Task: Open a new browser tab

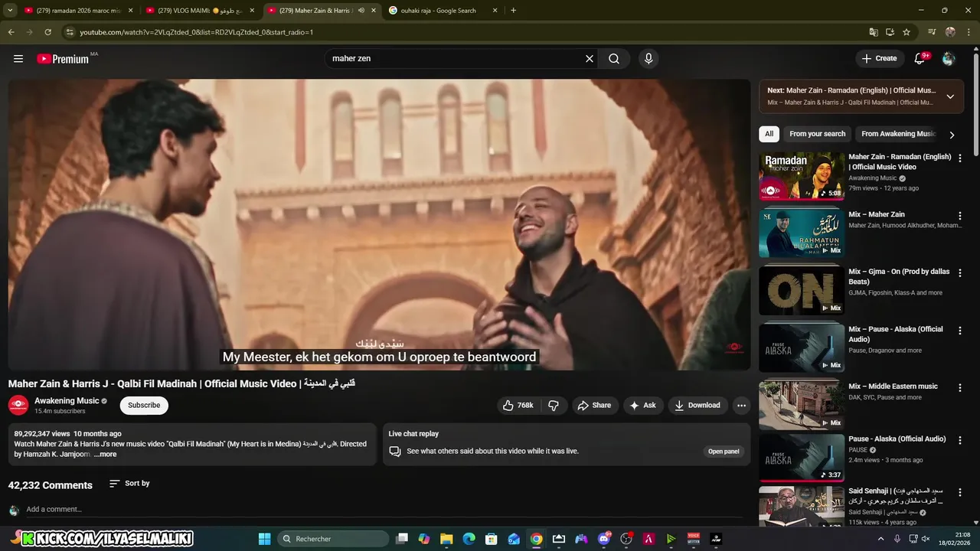Action: tap(513, 11)
